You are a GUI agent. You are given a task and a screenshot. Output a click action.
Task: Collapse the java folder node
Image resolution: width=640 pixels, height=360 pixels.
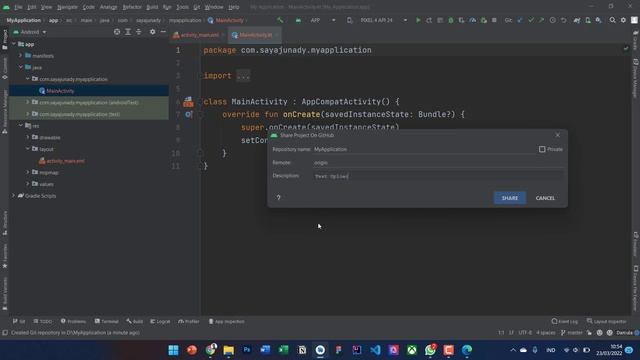click(21, 67)
